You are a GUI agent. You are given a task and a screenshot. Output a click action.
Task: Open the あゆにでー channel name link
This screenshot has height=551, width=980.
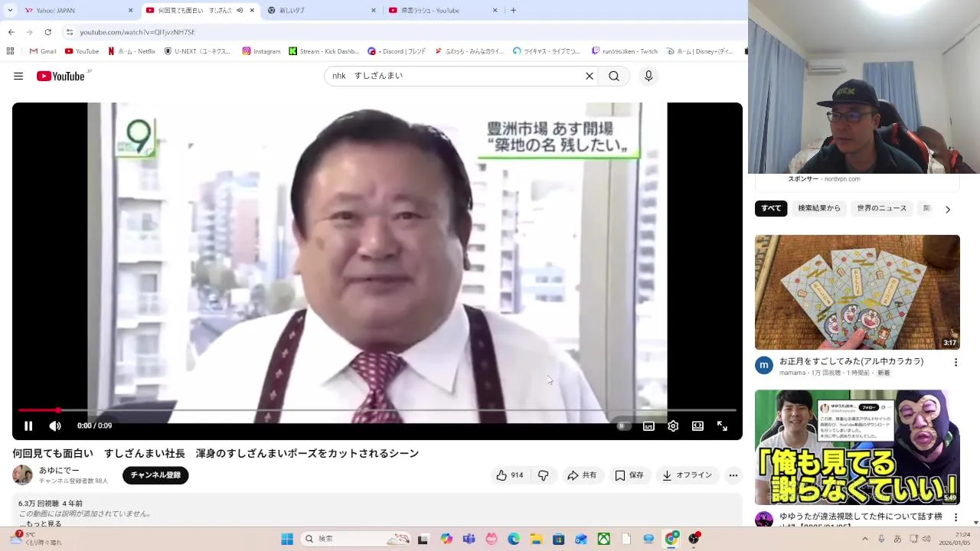(x=59, y=470)
